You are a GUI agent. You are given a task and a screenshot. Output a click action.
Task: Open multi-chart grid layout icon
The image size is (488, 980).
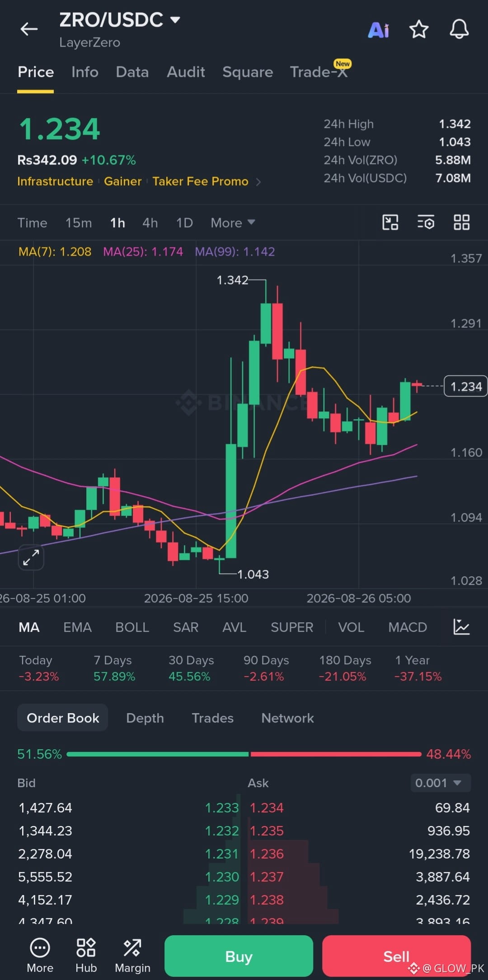(461, 223)
